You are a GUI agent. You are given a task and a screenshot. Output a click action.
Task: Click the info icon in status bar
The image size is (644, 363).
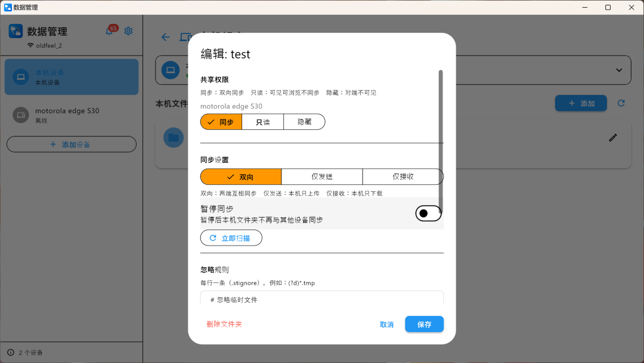point(11,352)
